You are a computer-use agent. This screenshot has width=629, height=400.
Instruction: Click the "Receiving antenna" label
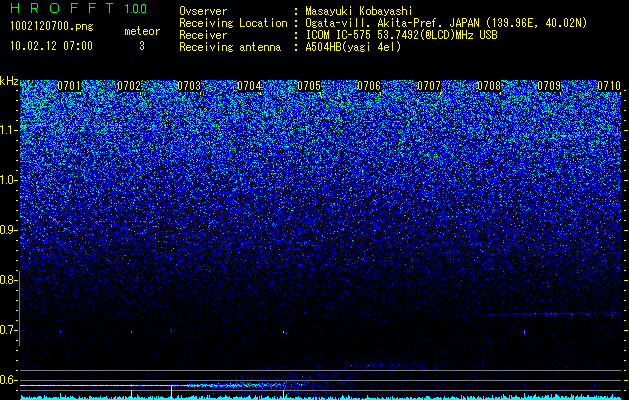point(230,47)
